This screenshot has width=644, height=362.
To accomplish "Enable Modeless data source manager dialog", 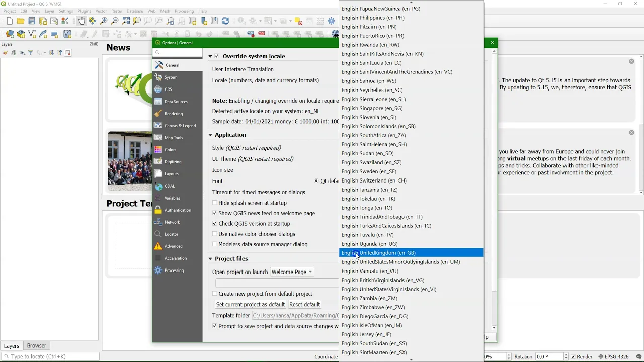I will tap(215, 244).
